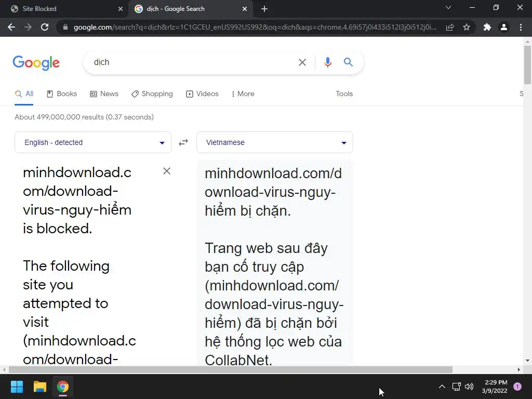Switch to Shopping search results
This screenshot has width=532, height=399.
pos(152,94)
